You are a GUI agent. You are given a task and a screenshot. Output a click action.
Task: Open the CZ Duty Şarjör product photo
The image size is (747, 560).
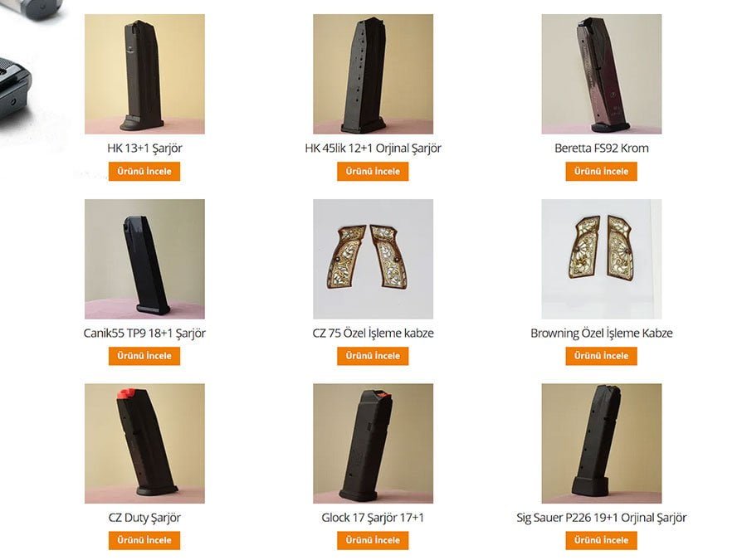tap(144, 443)
